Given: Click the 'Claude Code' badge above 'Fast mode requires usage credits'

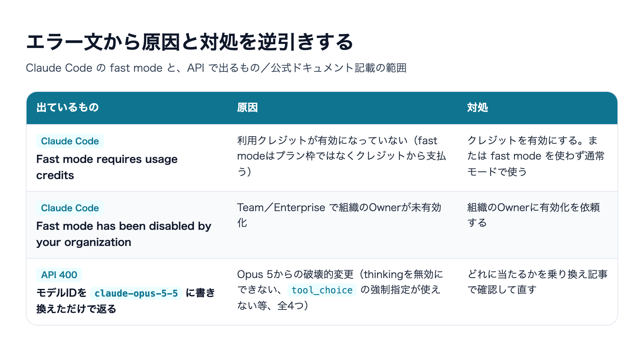Looking at the screenshot, I should tap(70, 141).
